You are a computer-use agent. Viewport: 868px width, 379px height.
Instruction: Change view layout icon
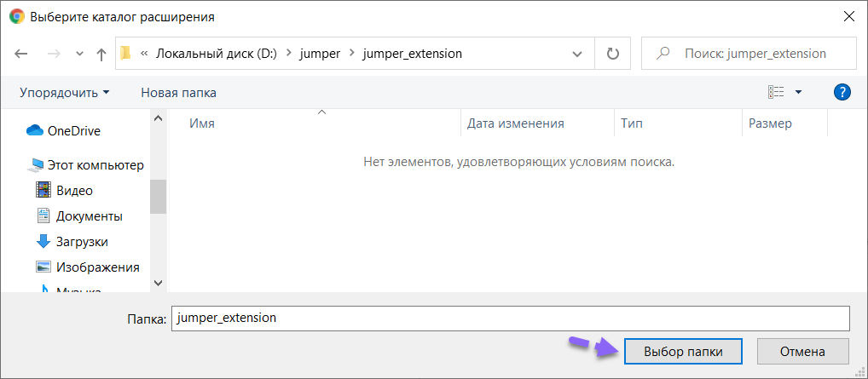click(775, 92)
